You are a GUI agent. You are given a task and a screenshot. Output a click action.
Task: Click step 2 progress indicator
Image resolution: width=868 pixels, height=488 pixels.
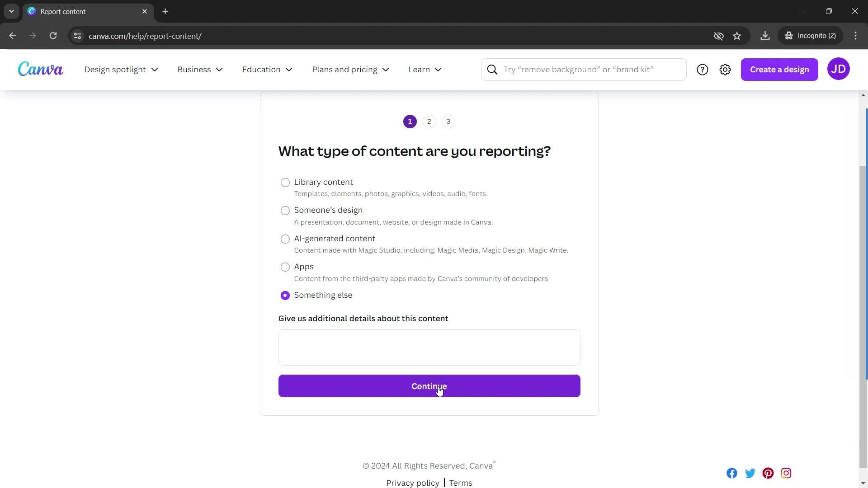click(x=429, y=121)
